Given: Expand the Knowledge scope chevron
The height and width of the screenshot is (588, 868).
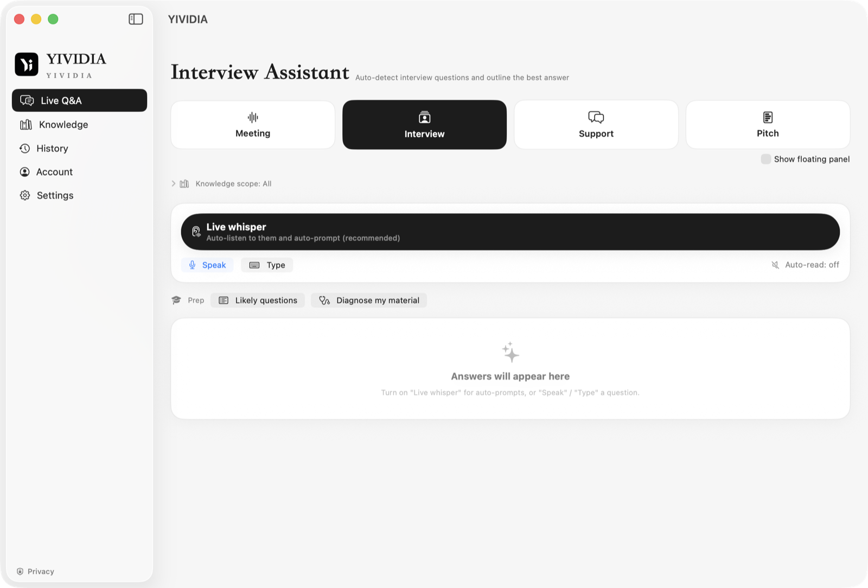Looking at the screenshot, I should 174,183.
